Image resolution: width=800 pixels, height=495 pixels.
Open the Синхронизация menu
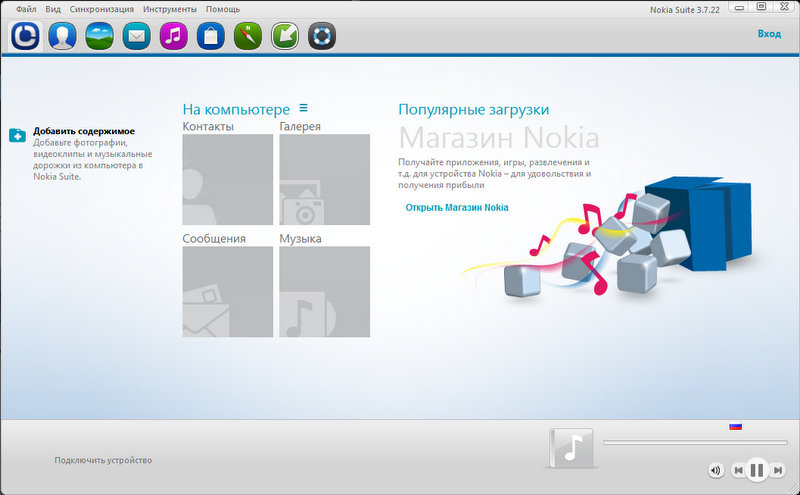point(102,9)
